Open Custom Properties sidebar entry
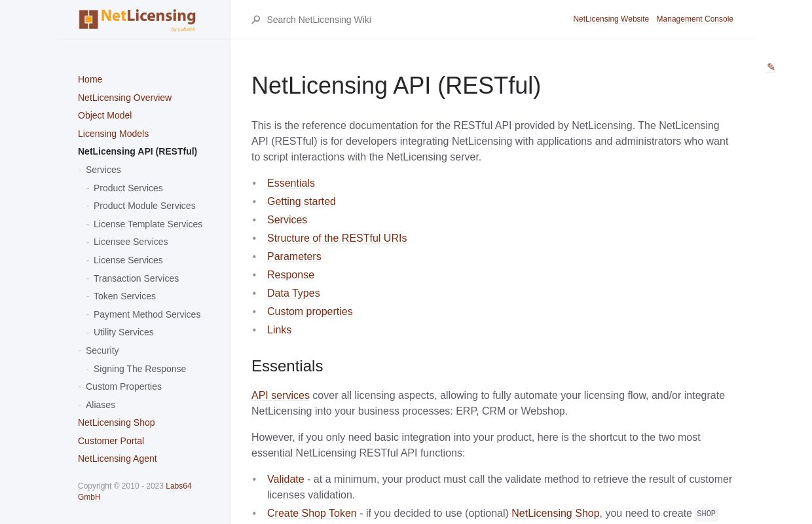 (124, 386)
